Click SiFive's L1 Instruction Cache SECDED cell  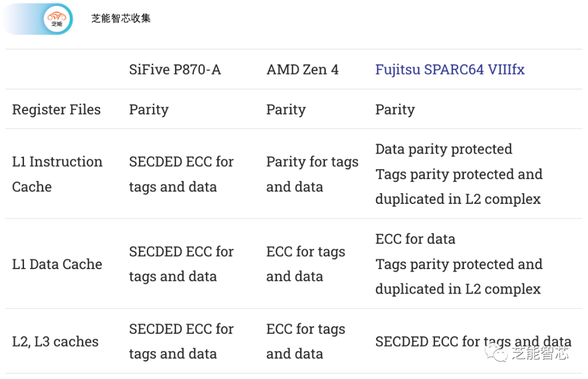pos(181,174)
